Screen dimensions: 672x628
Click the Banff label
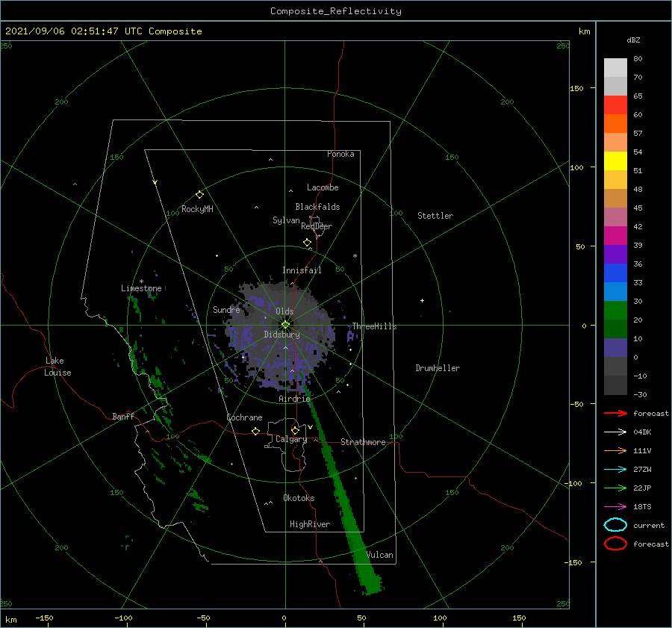pyautogui.click(x=123, y=416)
